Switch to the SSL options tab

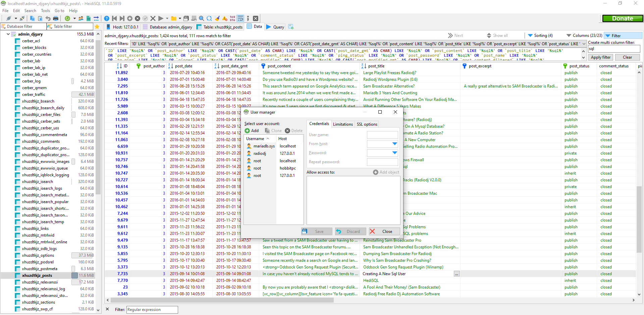pos(367,124)
